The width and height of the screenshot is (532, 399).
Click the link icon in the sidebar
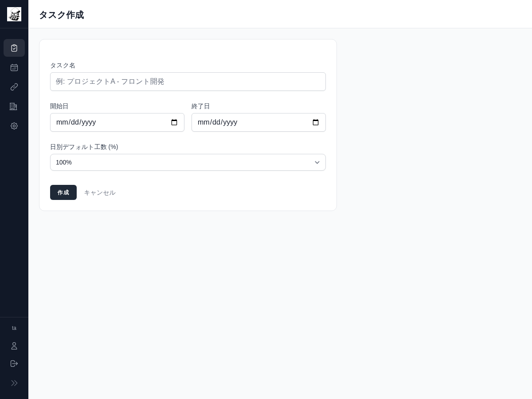(14, 87)
